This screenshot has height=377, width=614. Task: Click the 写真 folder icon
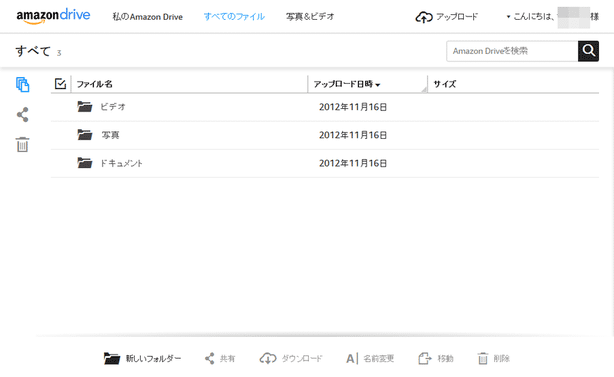coord(85,134)
